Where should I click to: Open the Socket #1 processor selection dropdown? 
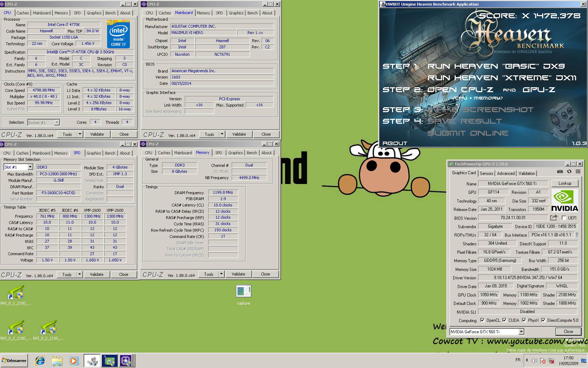pyautogui.click(x=57, y=122)
